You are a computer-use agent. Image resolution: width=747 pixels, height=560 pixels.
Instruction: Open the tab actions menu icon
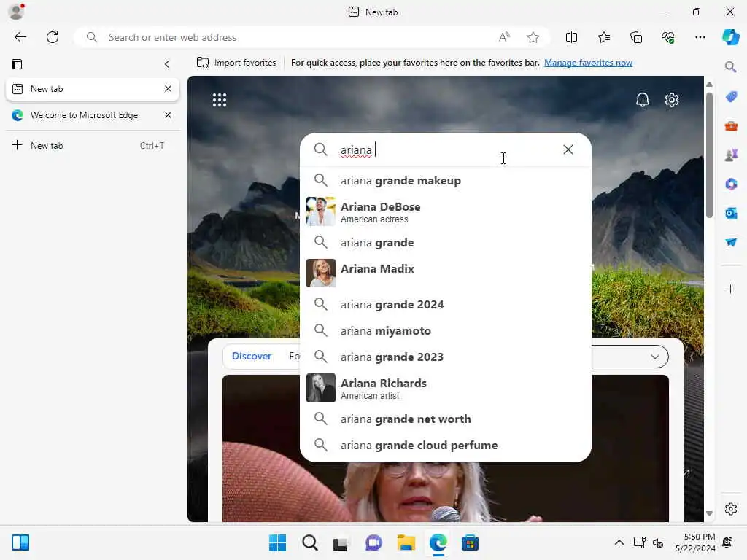pos(18,64)
